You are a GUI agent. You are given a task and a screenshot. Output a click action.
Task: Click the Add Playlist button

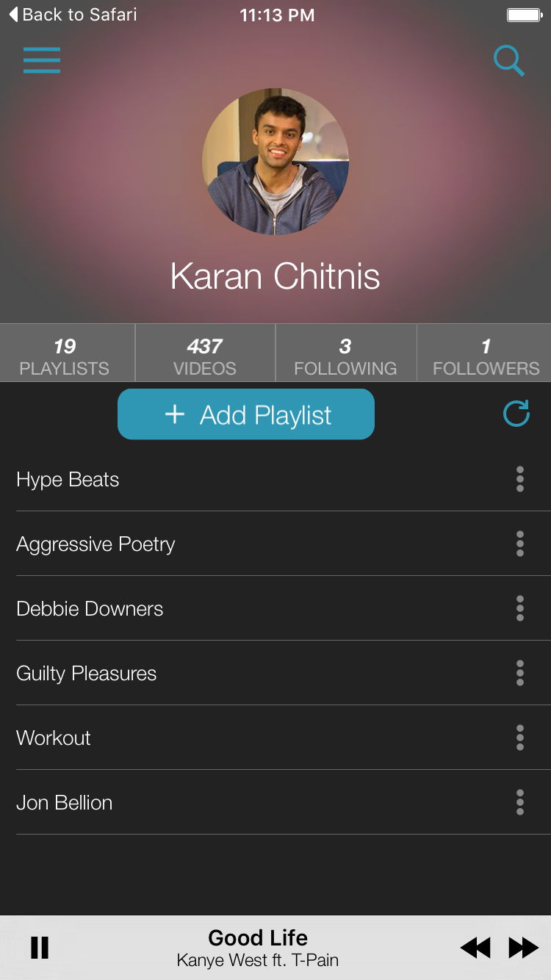pos(246,414)
